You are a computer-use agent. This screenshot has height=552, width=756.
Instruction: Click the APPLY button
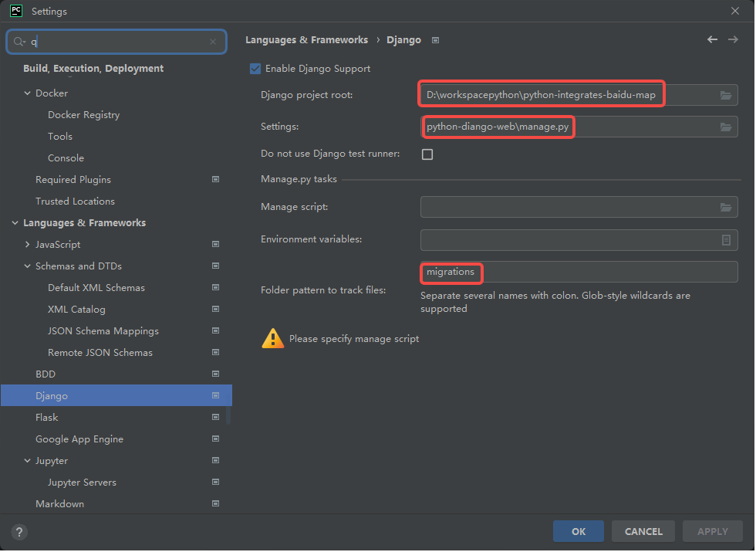pyautogui.click(x=713, y=532)
